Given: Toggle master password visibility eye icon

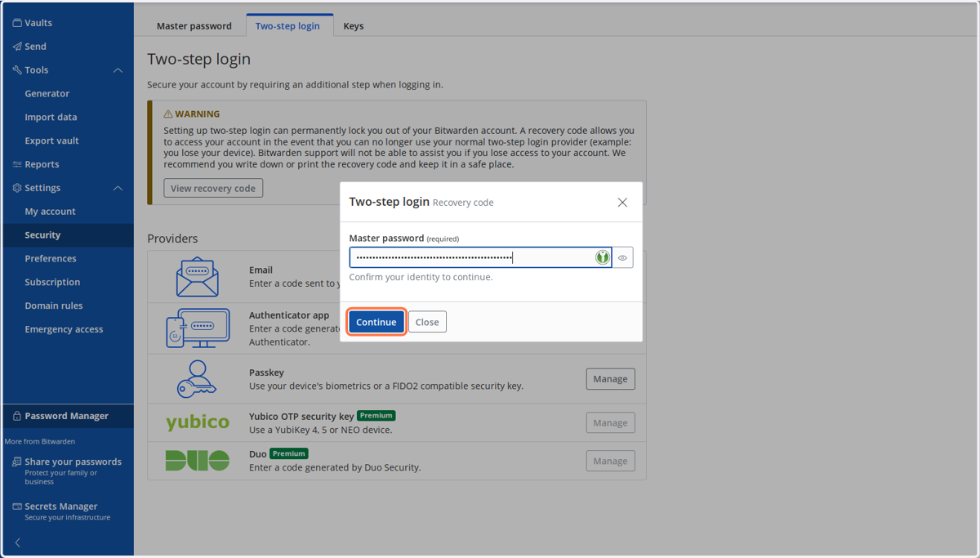Looking at the screenshot, I should (622, 257).
